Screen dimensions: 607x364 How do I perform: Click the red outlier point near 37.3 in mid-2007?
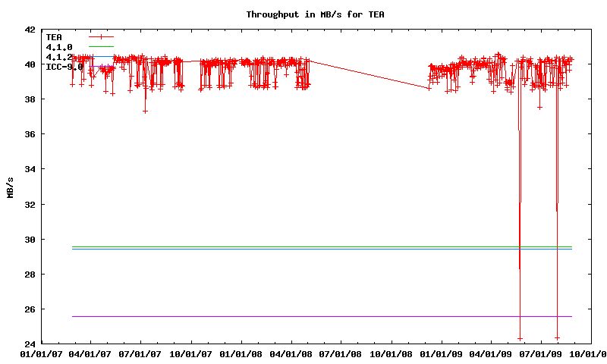[x=145, y=111]
